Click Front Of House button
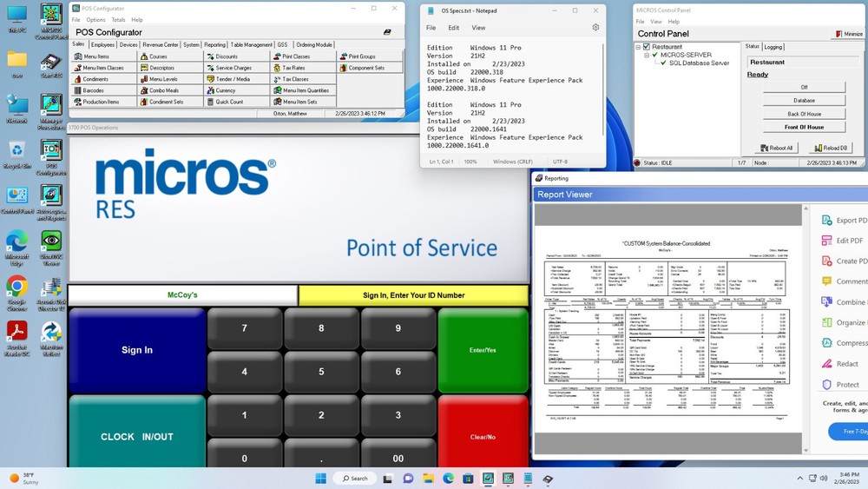This screenshot has width=868, height=489. click(x=804, y=128)
